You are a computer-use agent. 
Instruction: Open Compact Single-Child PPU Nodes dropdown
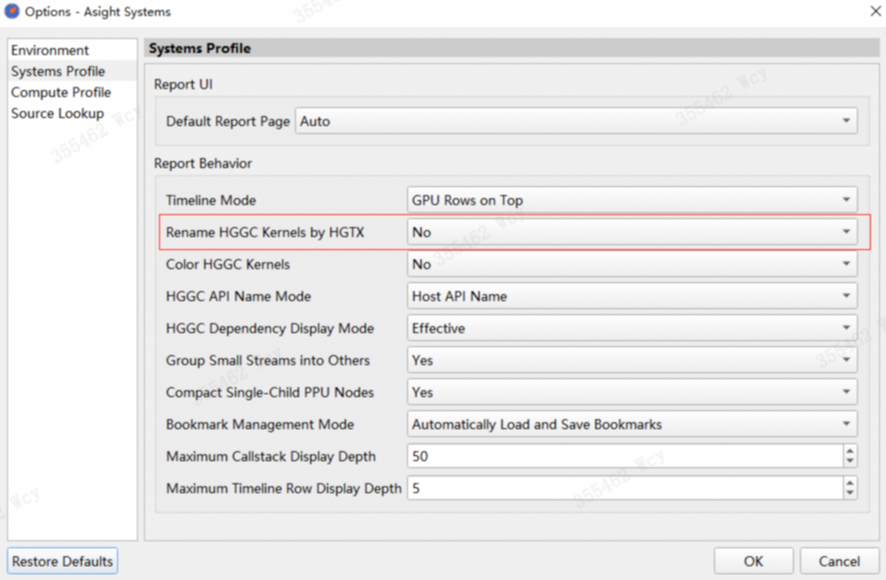pyautogui.click(x=632, y=392)
